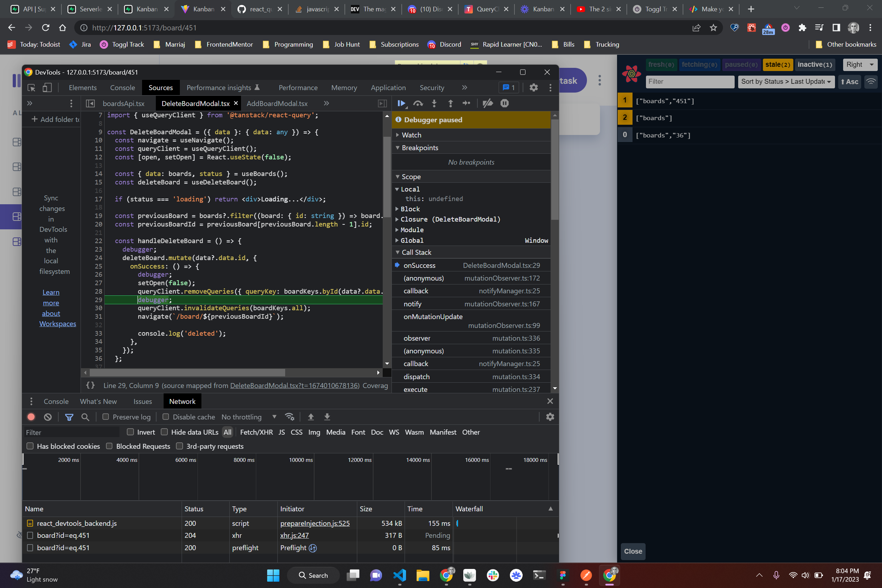
Task: Click the Step into function icon
Action: point(434,103)
